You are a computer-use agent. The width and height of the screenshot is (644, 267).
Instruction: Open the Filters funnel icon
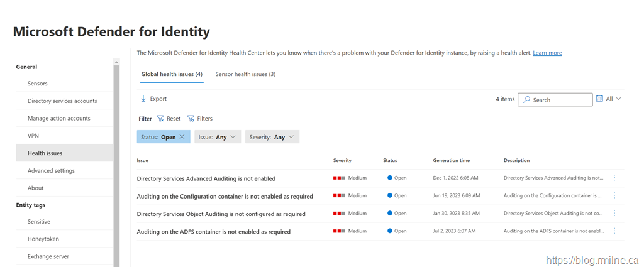point(191,118)
